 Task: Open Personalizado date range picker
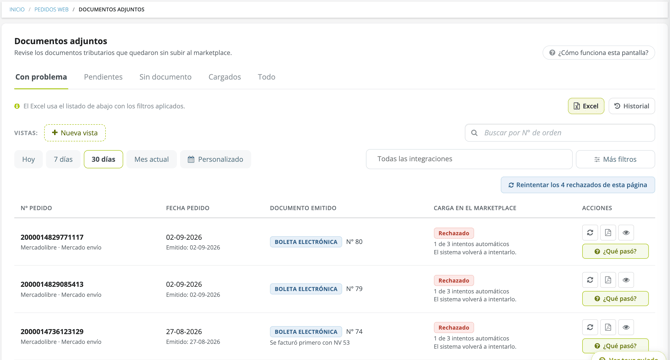[x=215, y=159]
